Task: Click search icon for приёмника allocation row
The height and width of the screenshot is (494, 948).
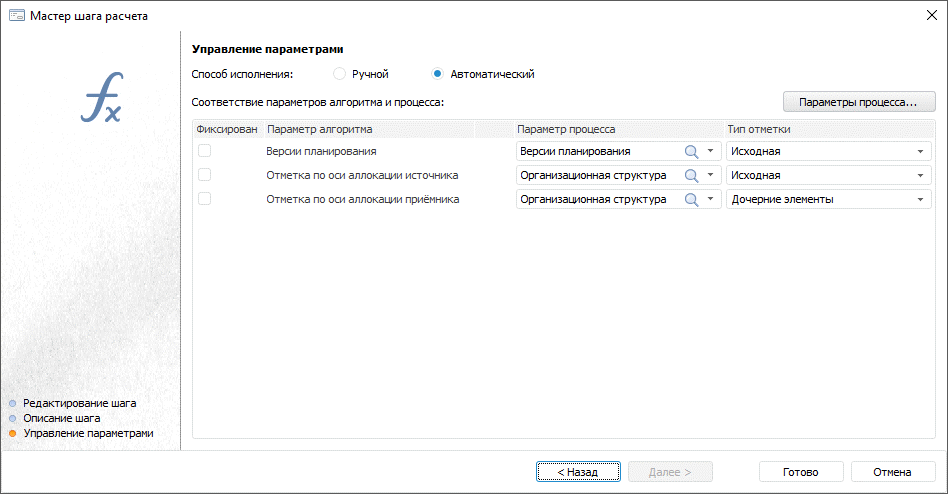Action: coord(691,199)
